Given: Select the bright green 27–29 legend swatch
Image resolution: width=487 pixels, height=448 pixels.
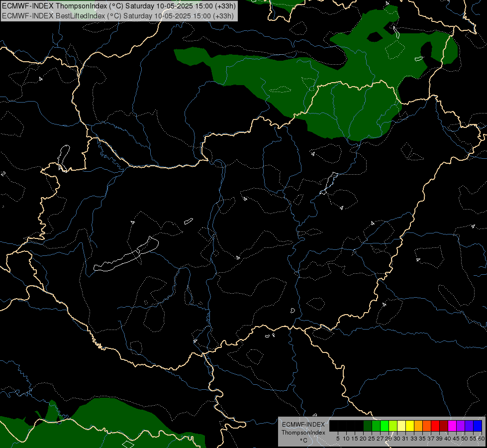Looking at the screenshot, I should click(385, 426).
